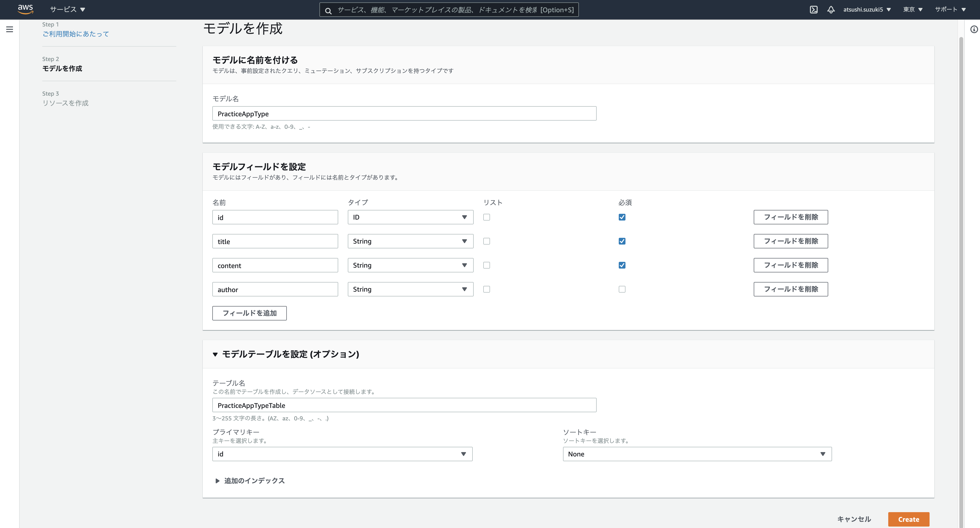Toggle required checkbox for author field
The height and width of the screenshot is (528, 980).
(x=622, y=289)
